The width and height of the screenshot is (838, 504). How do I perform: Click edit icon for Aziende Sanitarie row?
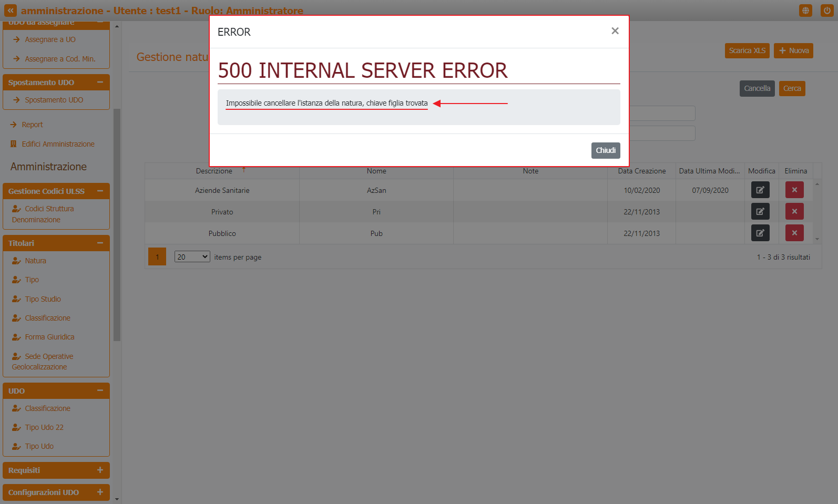(x=760, y=190)
